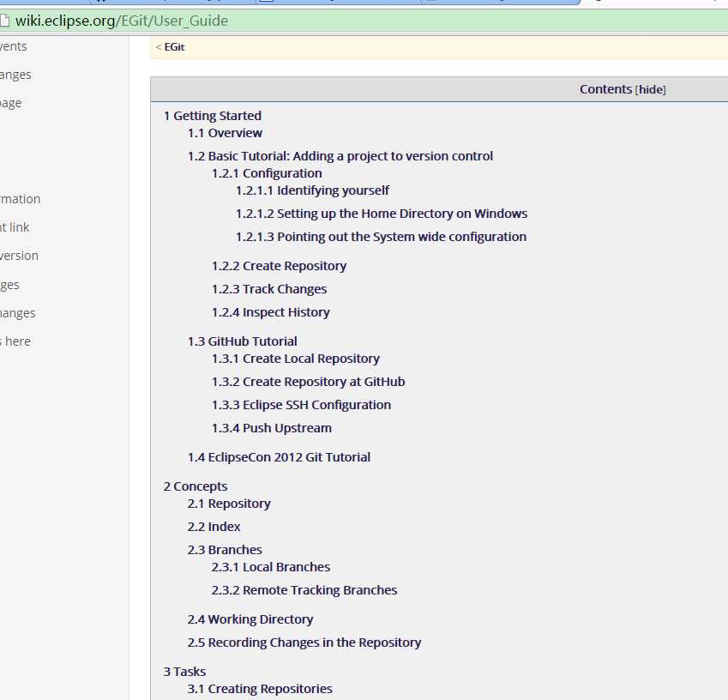Jump to 2.4 Working Directory
Image resolution: width=728 pixels, height=700 pixels.
click(x=250, y=619)
